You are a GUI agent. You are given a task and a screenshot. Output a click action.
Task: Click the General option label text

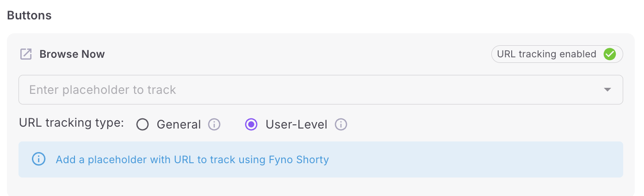click(179, 124)
